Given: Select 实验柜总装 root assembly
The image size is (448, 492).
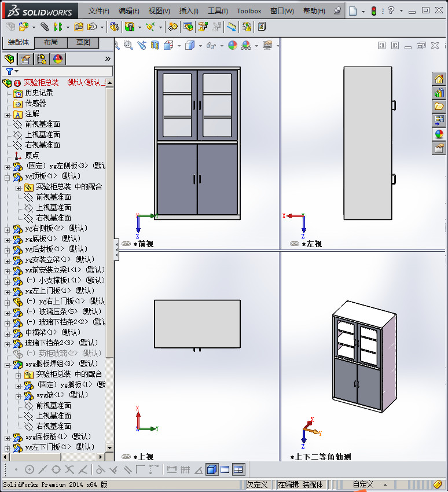Looking at the screenshot, I should pyautogui.click(x=41, y=83).
